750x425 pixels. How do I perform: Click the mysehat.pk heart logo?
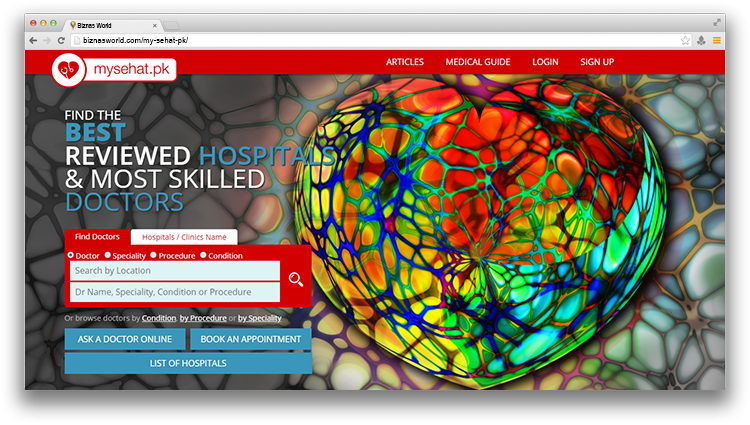tap(69, 69)
